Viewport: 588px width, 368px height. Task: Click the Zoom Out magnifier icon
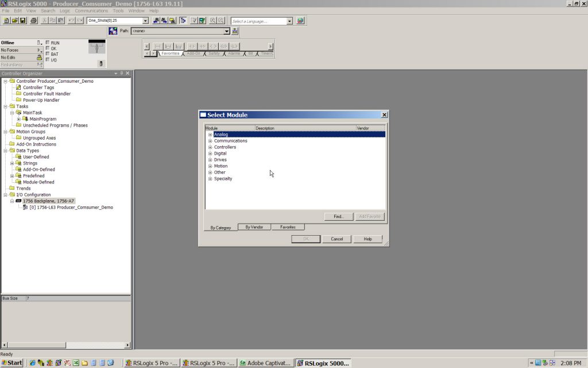tap(221, 20)
